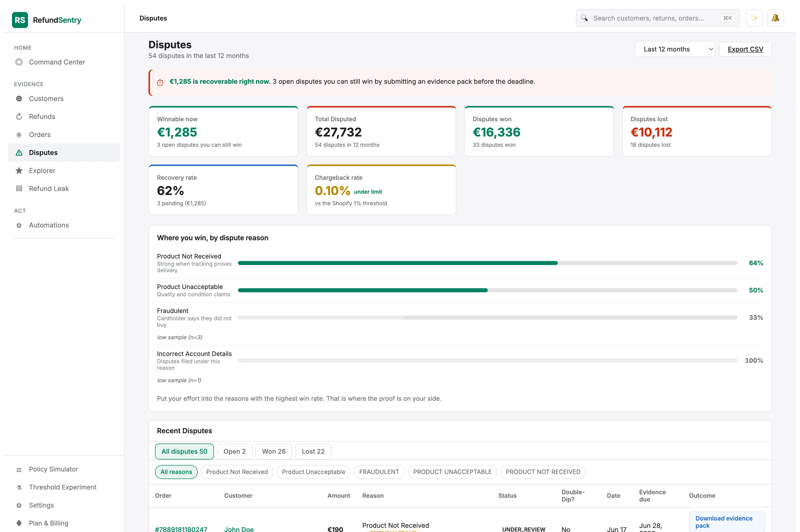Image resolution: width=800 pixels, height=532 pixels.
Task: Click the Evidence due column header
Action: click(652, 496)
